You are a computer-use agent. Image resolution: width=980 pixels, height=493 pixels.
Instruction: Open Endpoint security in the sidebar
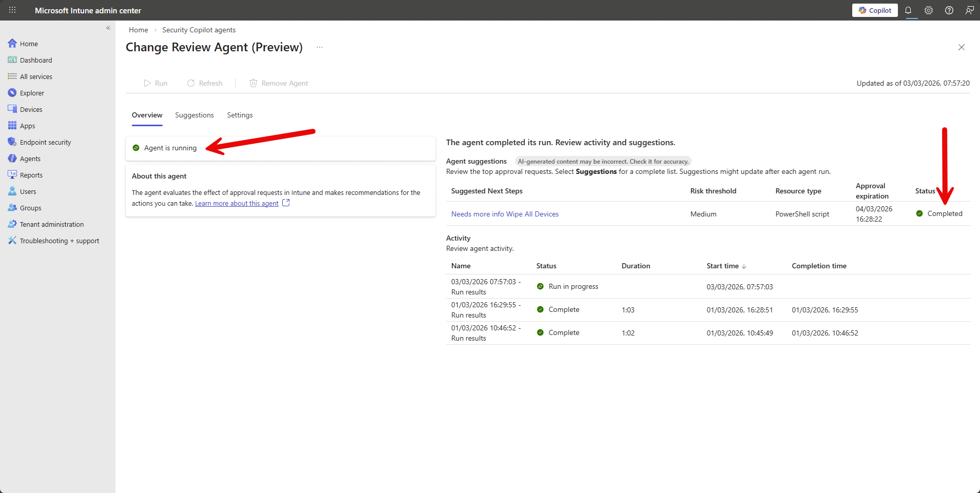click(45, 142)
